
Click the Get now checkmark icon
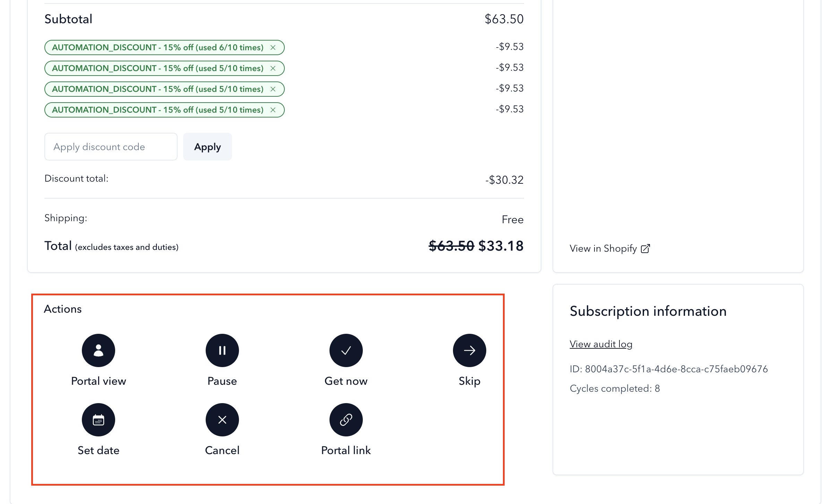coord(346,350)
